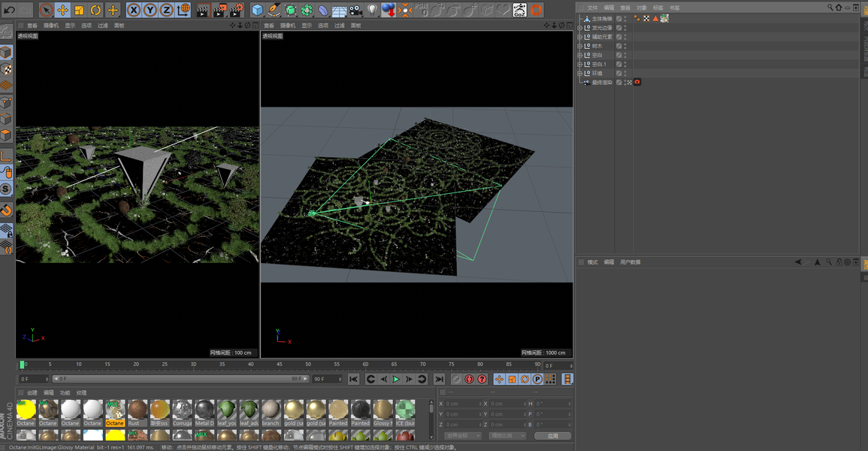
Task: Select the Move tool in top toolbar
Action: click(62, 10)
